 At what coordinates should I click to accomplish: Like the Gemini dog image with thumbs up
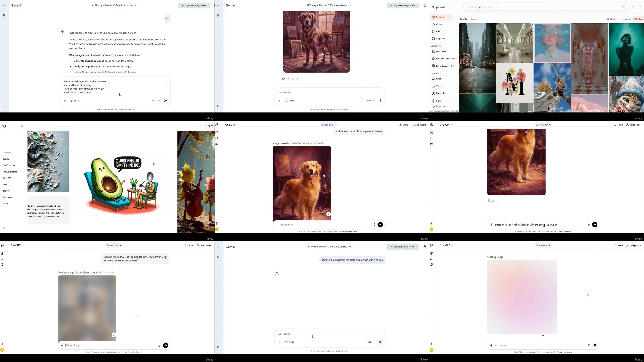[283, 79]
